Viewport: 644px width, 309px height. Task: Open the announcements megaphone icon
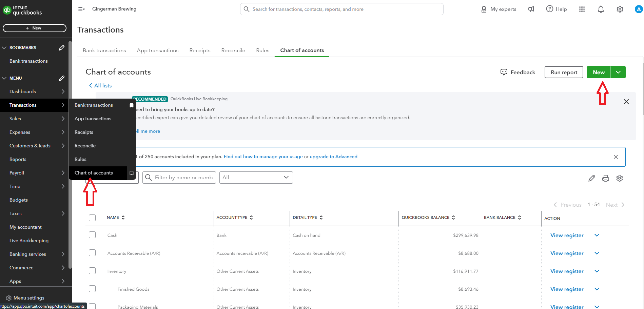[531, 9]
